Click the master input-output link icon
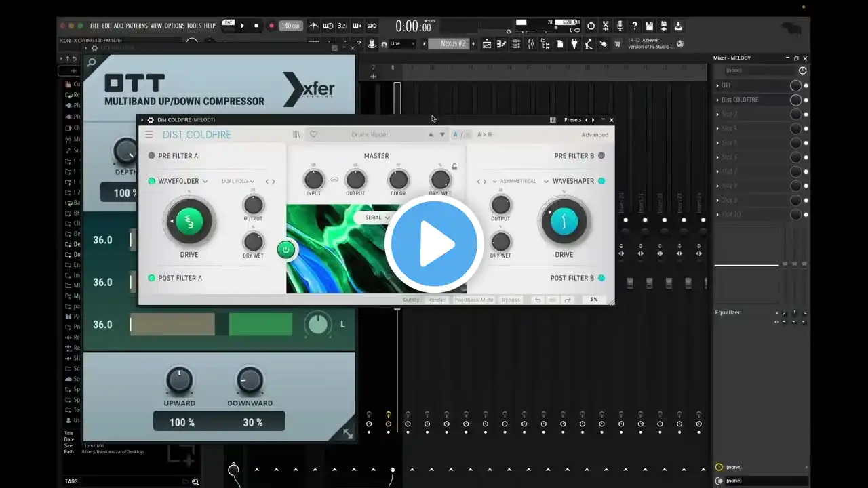 [334, 180]
